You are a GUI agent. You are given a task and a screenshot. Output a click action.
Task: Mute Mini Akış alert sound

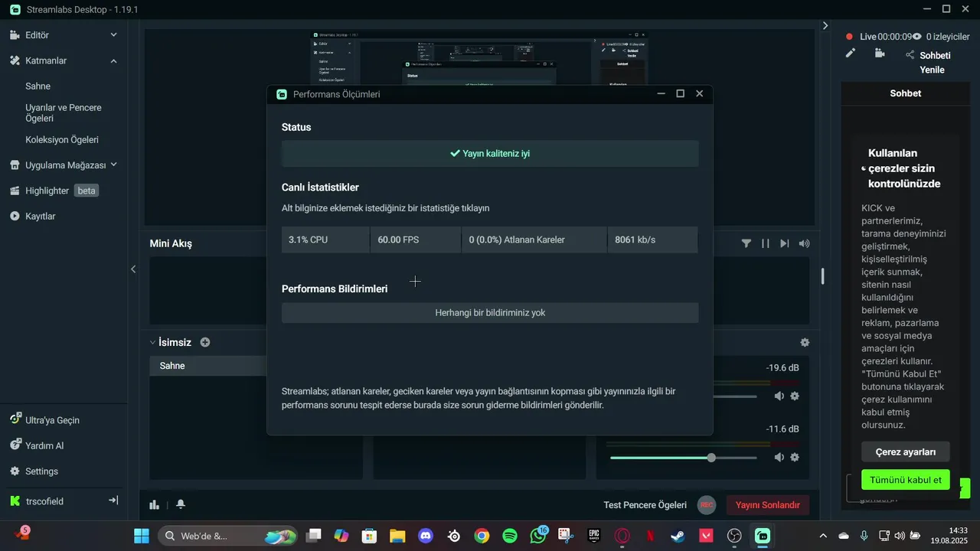[x=804, y=243]
